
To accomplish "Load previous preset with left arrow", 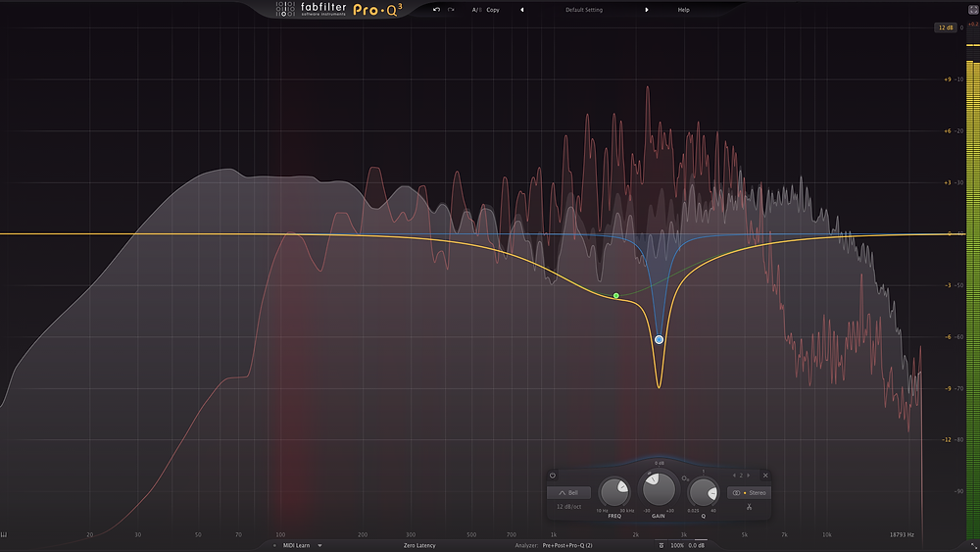I will tap(522, 10).
